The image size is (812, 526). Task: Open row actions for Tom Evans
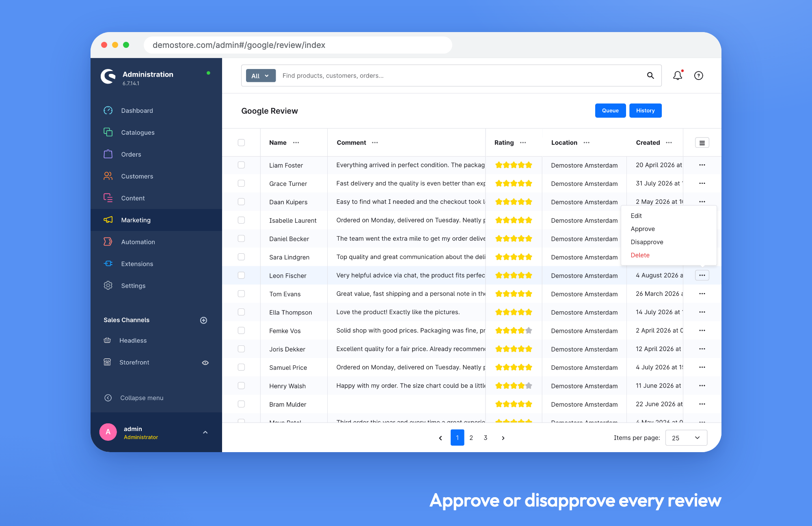click(702, 294)
